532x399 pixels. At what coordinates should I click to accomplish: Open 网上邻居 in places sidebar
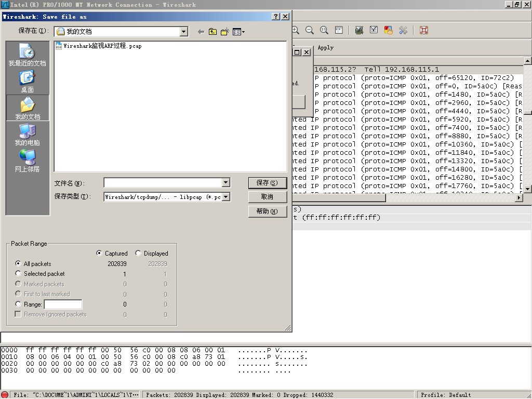(x=27, y=161)
